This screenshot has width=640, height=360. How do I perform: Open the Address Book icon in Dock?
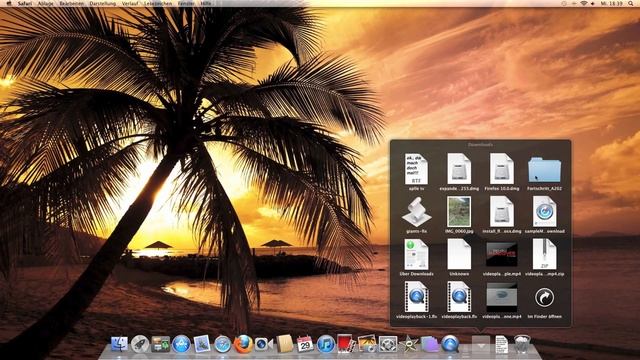point(284,344)
